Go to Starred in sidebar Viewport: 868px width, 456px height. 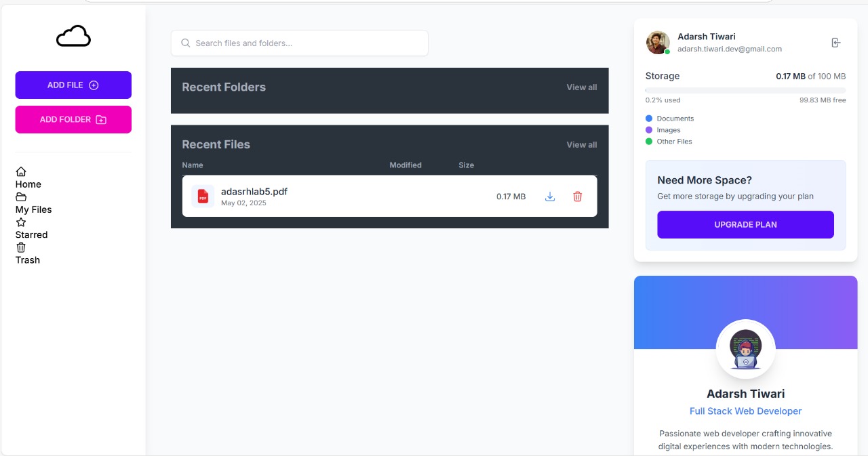31,234
